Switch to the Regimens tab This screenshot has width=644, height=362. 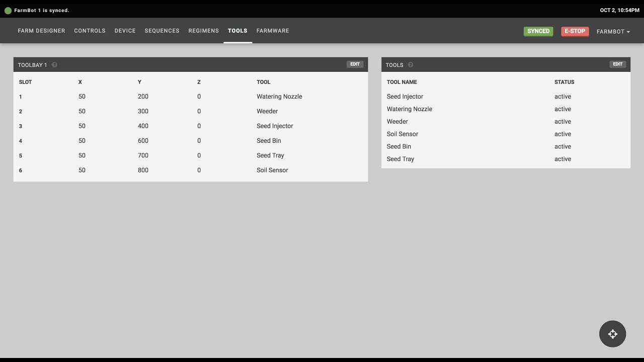click(x=203, y=31)
